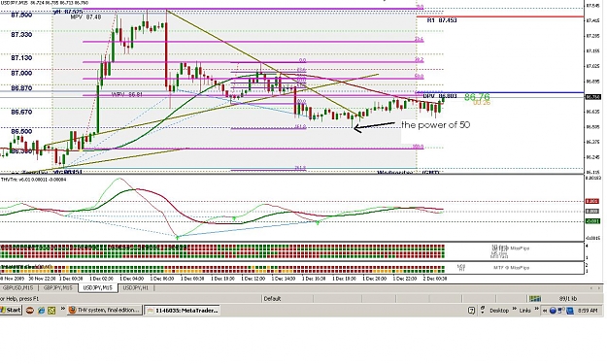Activate the MetaTrader taskbar button
Screen dimensions: 607x364
point(183,311)
